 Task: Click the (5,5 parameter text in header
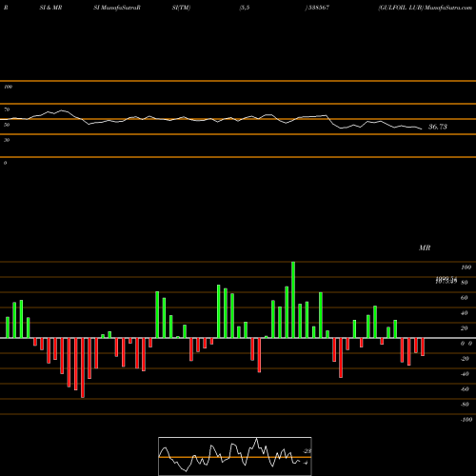point(245,8)
